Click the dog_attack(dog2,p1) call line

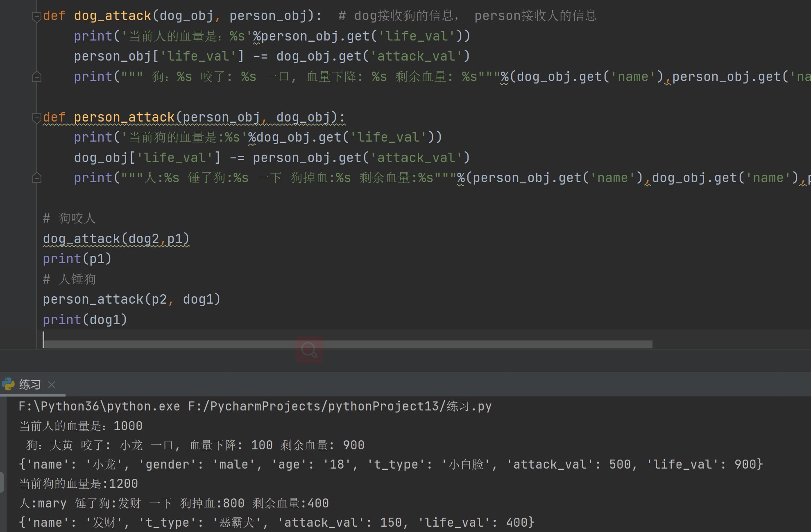point(116,239)
